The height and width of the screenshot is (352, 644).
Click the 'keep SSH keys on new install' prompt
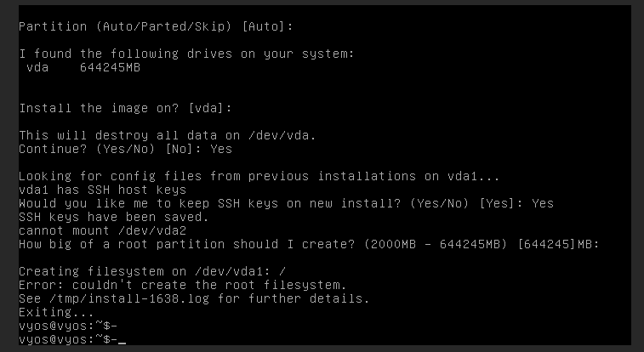[286, 203]
